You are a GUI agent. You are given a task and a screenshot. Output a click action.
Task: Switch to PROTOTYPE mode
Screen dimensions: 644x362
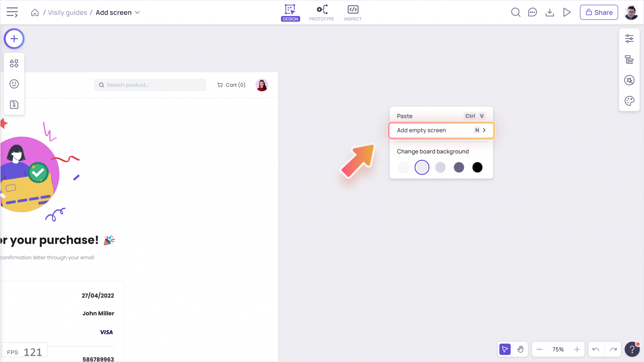[321, 12]
